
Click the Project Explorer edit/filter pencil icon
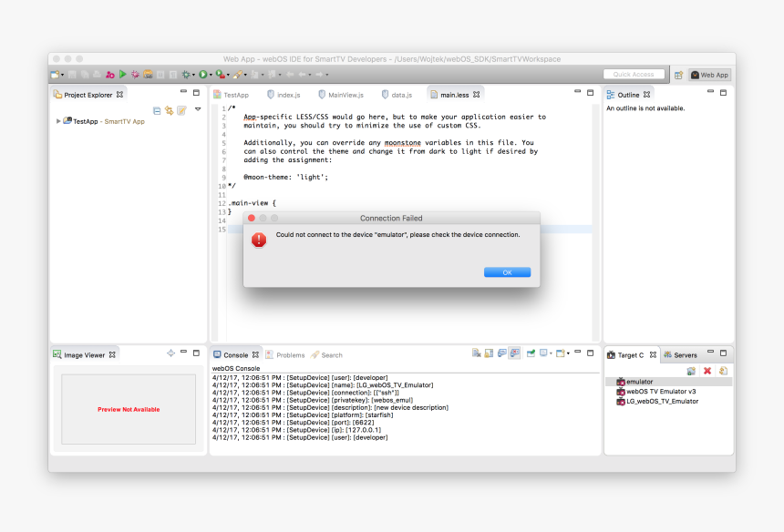pos(181,110)
